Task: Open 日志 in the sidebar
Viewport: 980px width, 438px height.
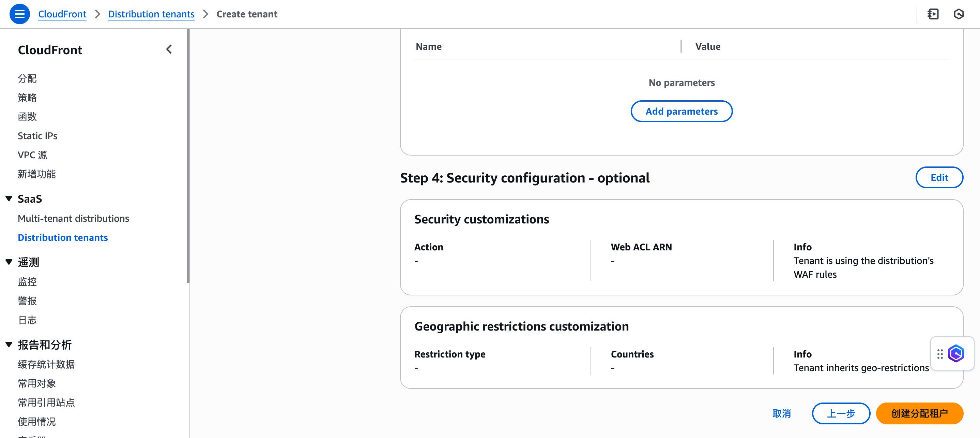Action: pos(27,320)
